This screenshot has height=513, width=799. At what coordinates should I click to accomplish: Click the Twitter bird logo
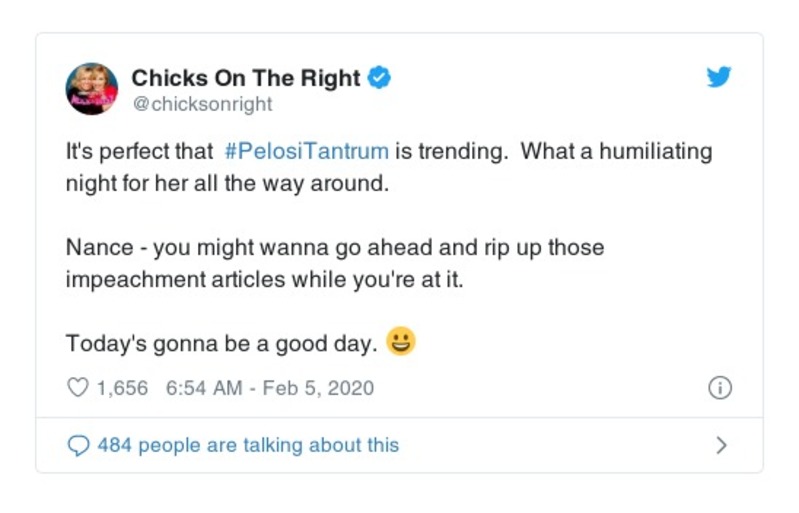coord(719,78)
